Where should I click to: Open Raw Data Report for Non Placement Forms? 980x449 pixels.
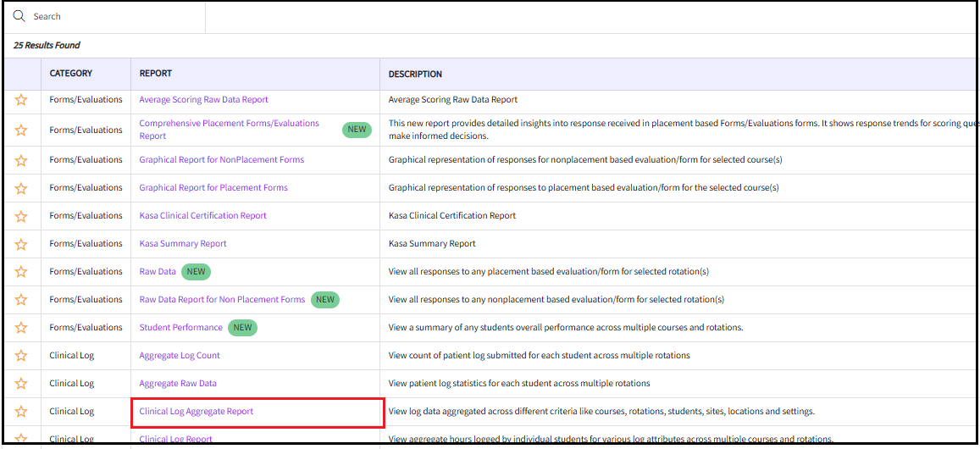222,300
